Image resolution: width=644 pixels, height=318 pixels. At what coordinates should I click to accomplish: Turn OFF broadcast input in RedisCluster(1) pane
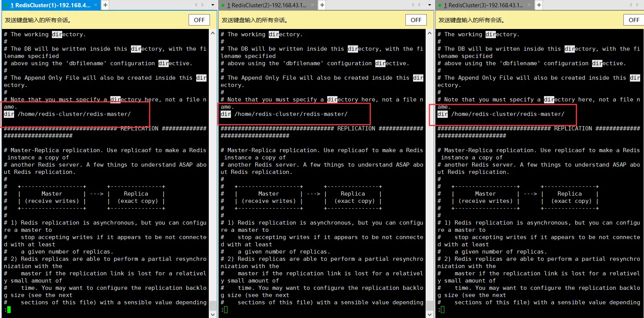point(199,20)
